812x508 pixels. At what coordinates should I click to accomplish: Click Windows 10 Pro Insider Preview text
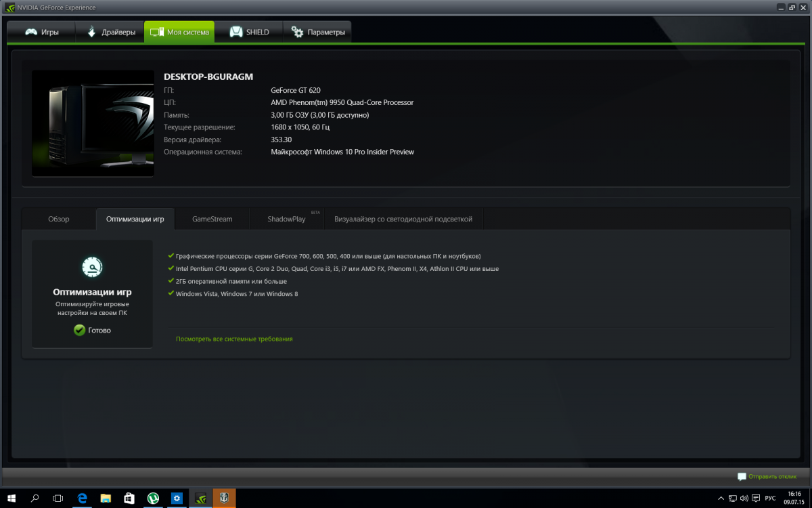pyautogui.click(x=342, y=152)
